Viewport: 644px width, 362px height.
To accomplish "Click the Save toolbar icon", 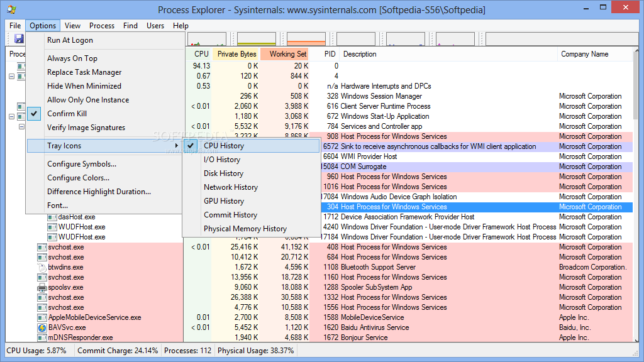I will [x=19, y=39].
